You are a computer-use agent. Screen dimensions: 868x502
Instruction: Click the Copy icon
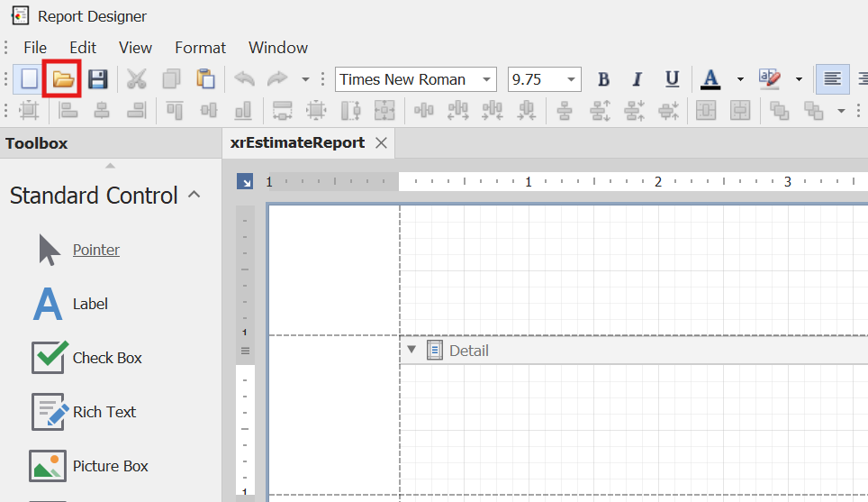(x=172, y=79)
